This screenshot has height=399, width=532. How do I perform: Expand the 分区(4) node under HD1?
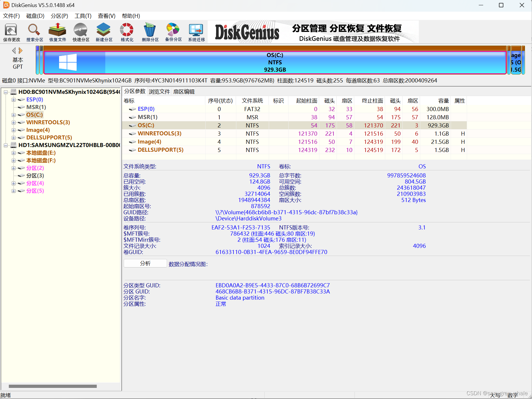point(13,183)
